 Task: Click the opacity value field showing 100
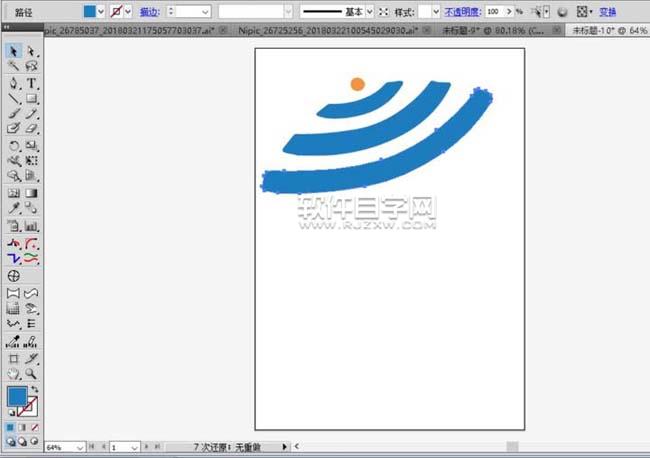coord(495,12)
